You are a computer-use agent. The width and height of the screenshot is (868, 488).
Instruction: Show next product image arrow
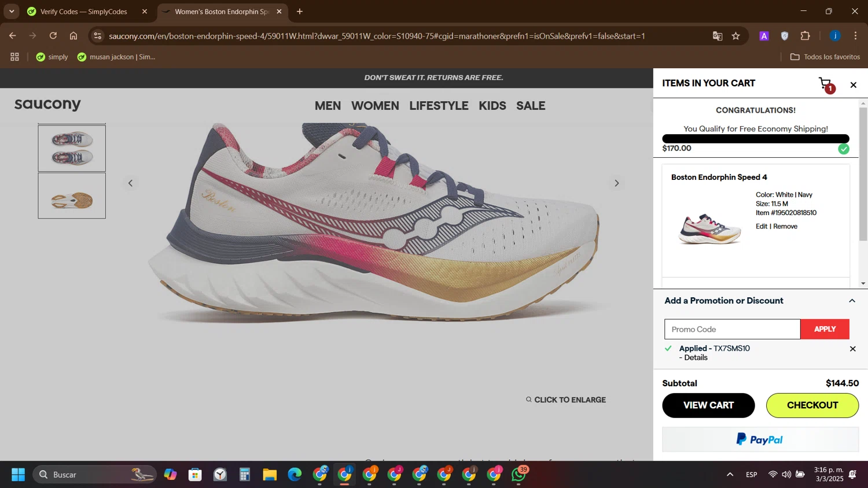tap(616, 183)
